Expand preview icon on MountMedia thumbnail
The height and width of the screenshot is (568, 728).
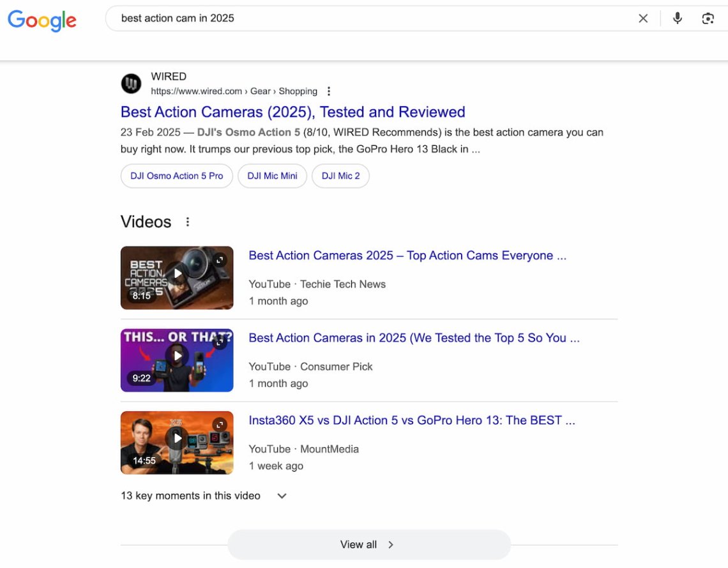220,424
